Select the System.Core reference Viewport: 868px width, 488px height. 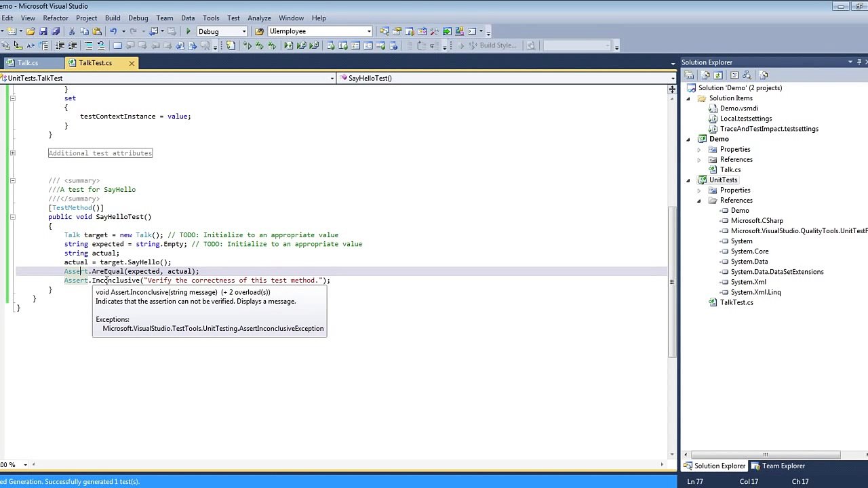pyautogui.click(x=749, y=251)
